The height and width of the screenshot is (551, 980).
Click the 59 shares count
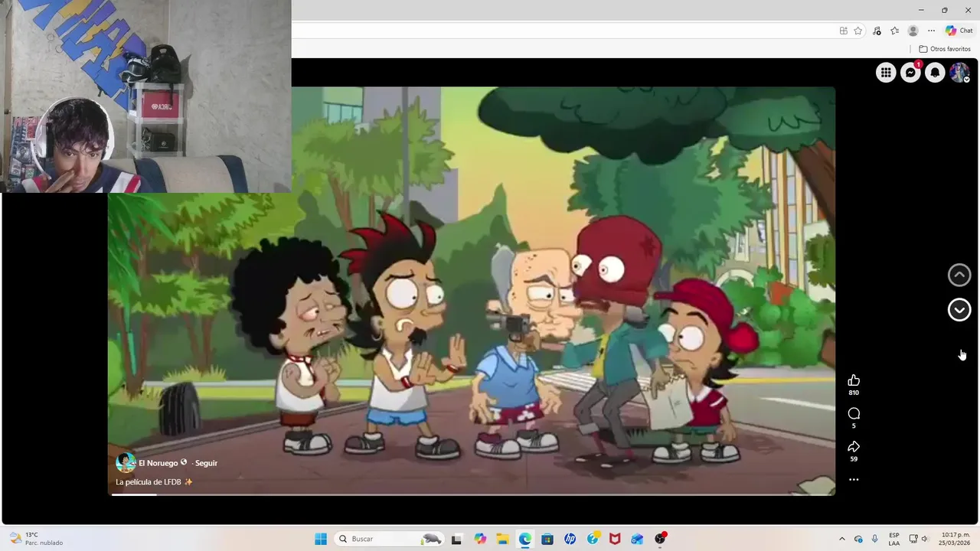coord(854,459)
